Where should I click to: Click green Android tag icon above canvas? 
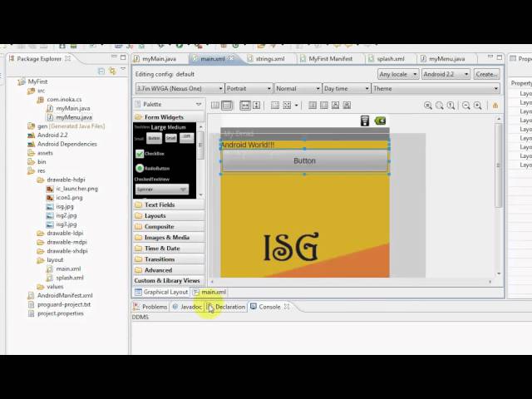click(380, 121)
